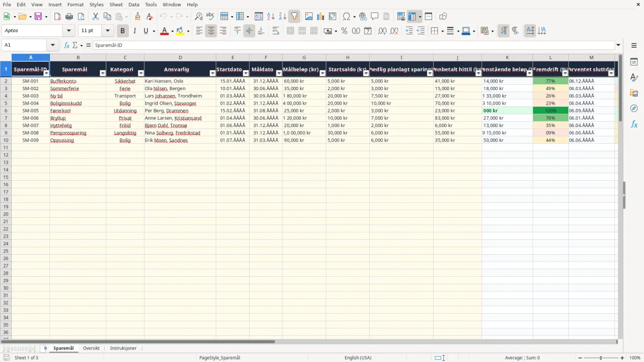This screenshot has width=644, height=362.
Task: Toggle Bold formatting
Action: click(123, 31)
